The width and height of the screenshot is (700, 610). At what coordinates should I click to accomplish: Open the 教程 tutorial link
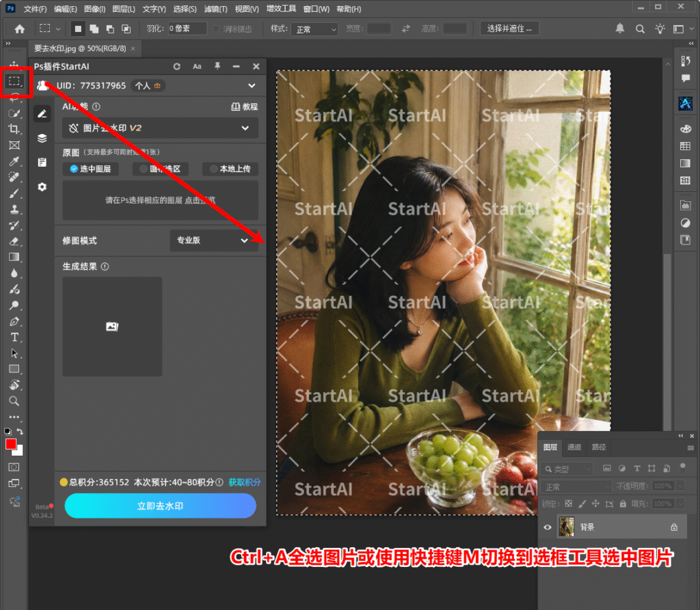tap(245, 107)
